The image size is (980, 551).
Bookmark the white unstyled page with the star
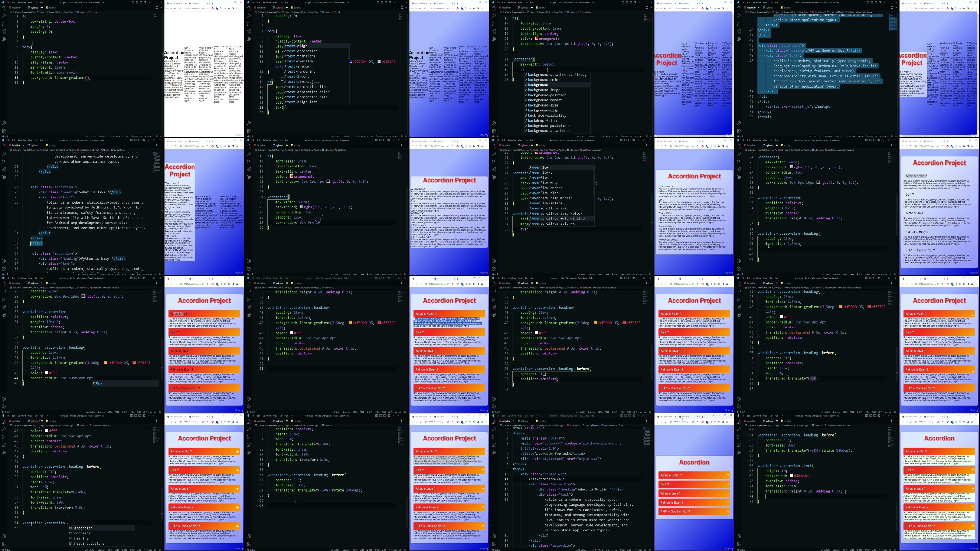[x=207, y=8]
